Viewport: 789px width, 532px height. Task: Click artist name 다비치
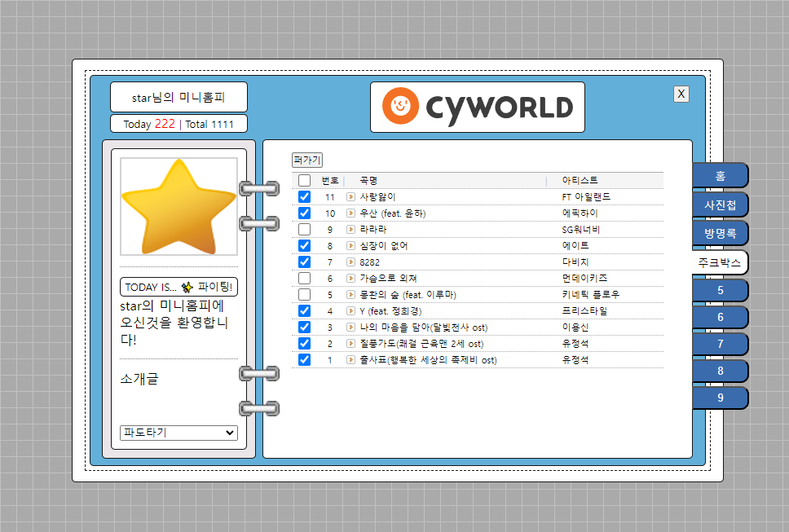tap(575, 262)
